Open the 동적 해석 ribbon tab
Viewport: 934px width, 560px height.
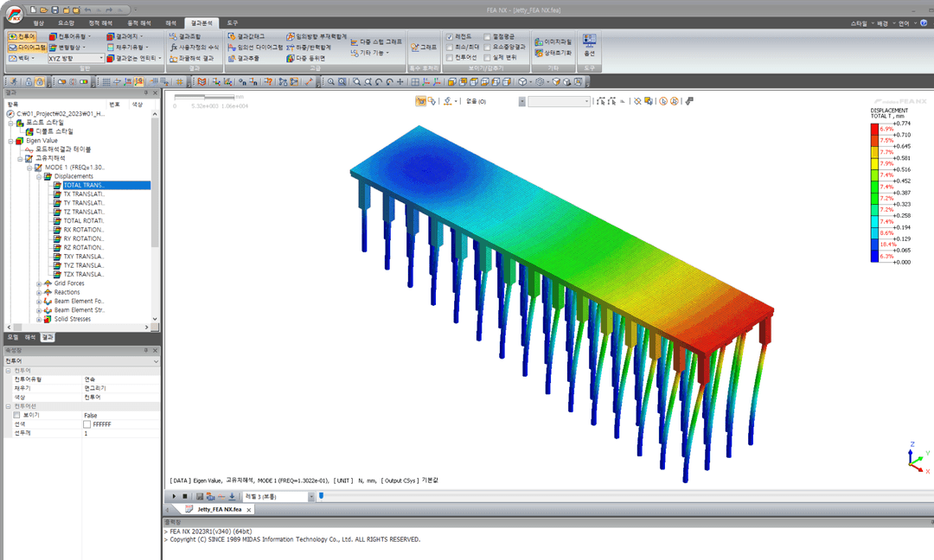click(x=138, y=23)
